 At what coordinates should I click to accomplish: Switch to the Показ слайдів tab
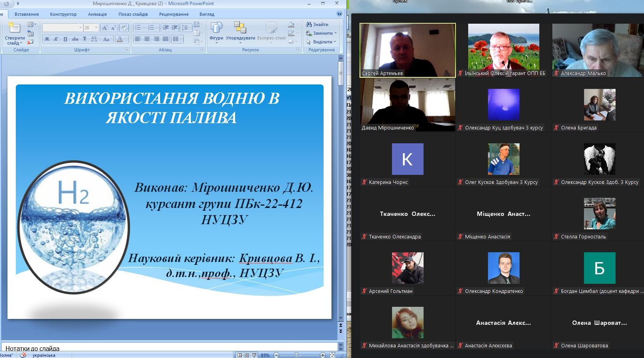pos(133,14)
